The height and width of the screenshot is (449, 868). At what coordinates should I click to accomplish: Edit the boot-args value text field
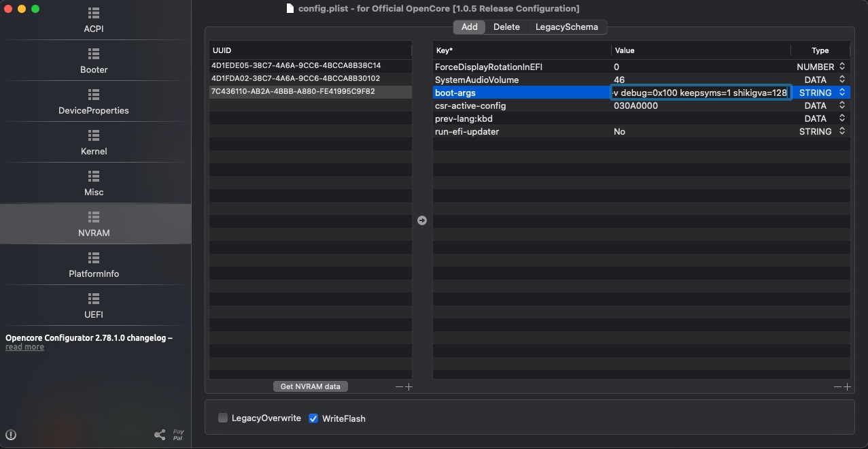click(x=700, y=93)
